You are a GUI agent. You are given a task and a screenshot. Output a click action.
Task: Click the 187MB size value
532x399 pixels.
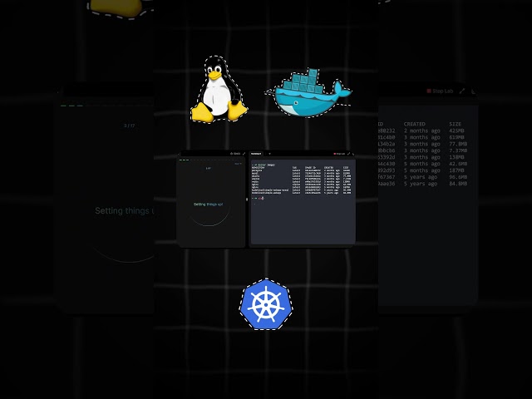456,170
